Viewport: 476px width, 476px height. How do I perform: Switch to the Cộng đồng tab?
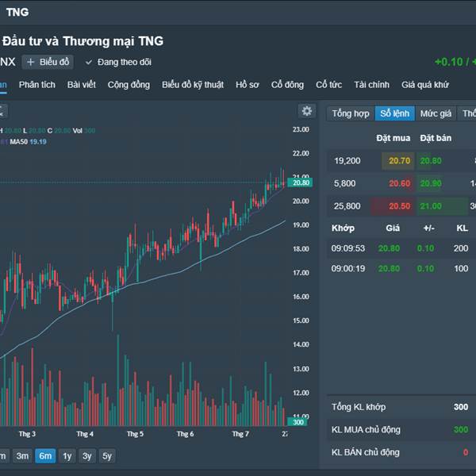click(x=129, y=85)
